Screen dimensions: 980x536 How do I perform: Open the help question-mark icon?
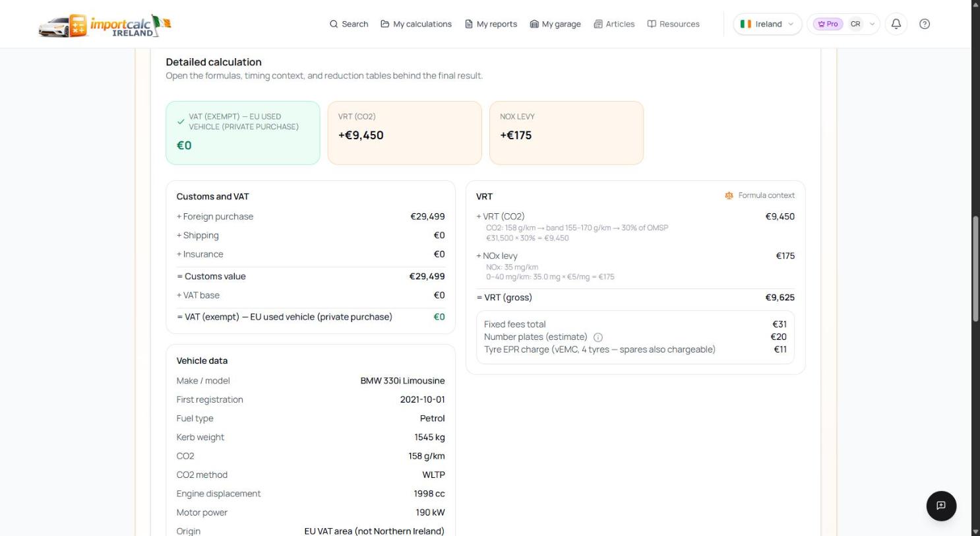(925, 24)
